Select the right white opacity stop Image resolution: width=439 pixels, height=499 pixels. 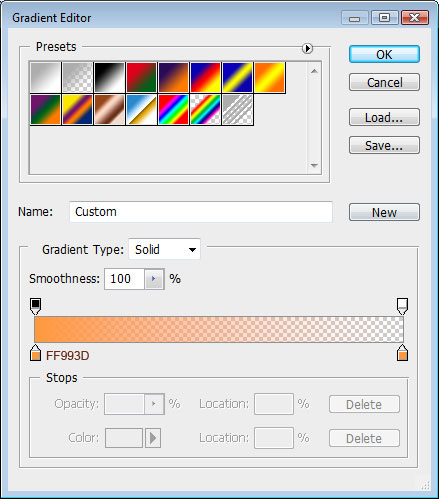(402, 306)
